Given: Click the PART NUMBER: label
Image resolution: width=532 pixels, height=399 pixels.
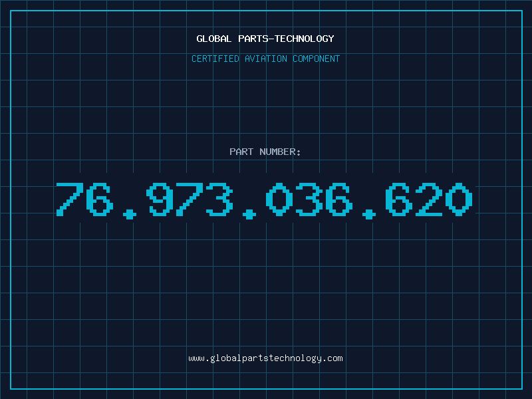Looking at the screenshot, I should [x=265, y=152].
